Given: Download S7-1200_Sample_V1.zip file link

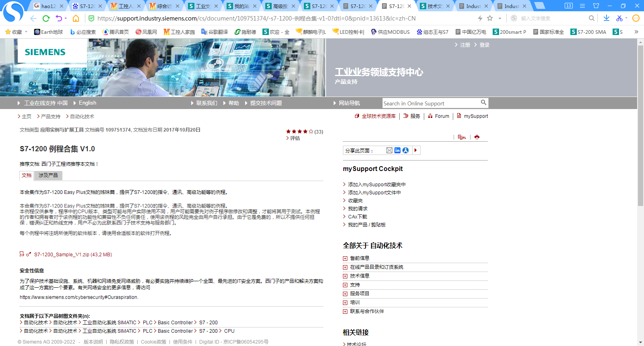Looking at the screenshot, I should coord(73,255).
